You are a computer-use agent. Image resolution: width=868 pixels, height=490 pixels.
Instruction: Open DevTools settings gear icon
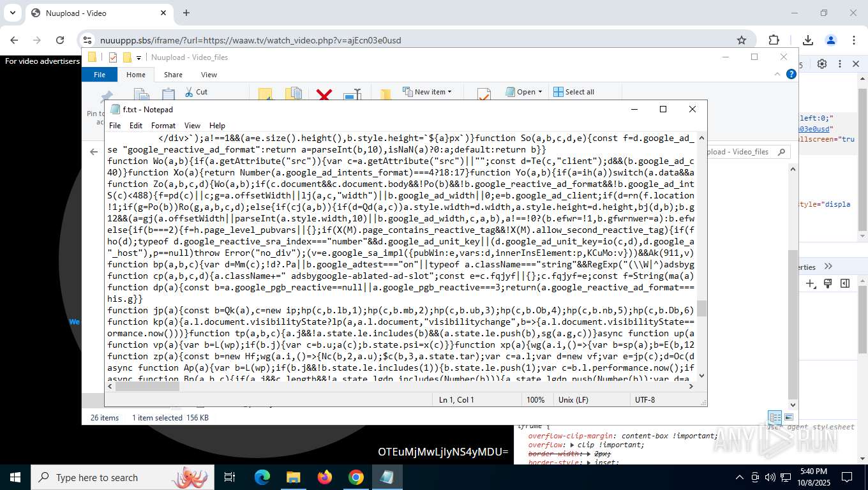[x=822, y=64]
